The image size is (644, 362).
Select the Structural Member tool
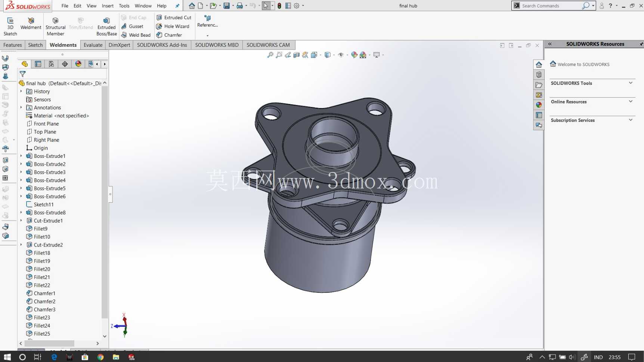click(x=55, y=27)
